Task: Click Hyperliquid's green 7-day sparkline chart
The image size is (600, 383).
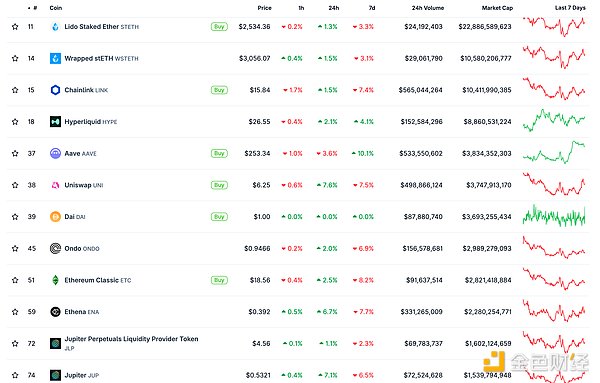Action: (x=554, y=120)
